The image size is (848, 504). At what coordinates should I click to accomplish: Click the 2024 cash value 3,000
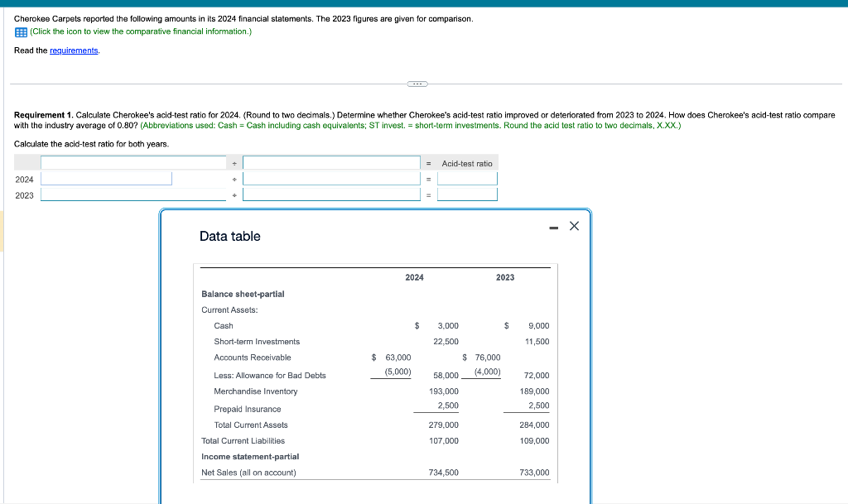click(x=448, y=326)
